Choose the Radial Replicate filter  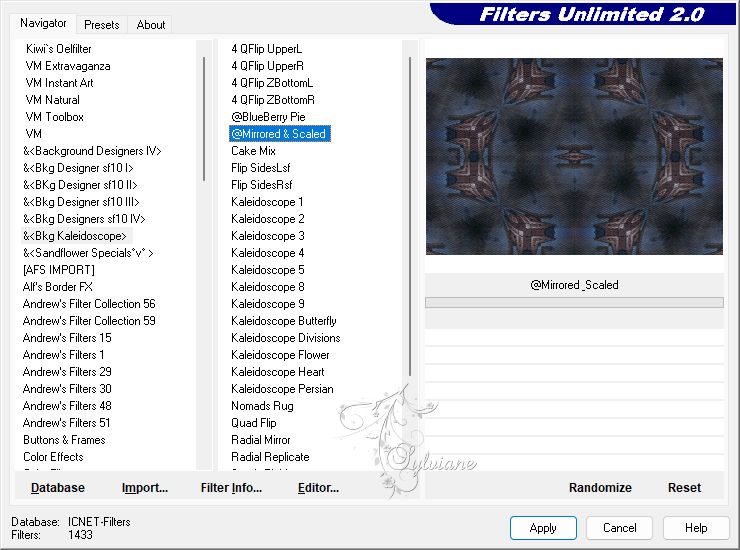[x=270, y=457]
